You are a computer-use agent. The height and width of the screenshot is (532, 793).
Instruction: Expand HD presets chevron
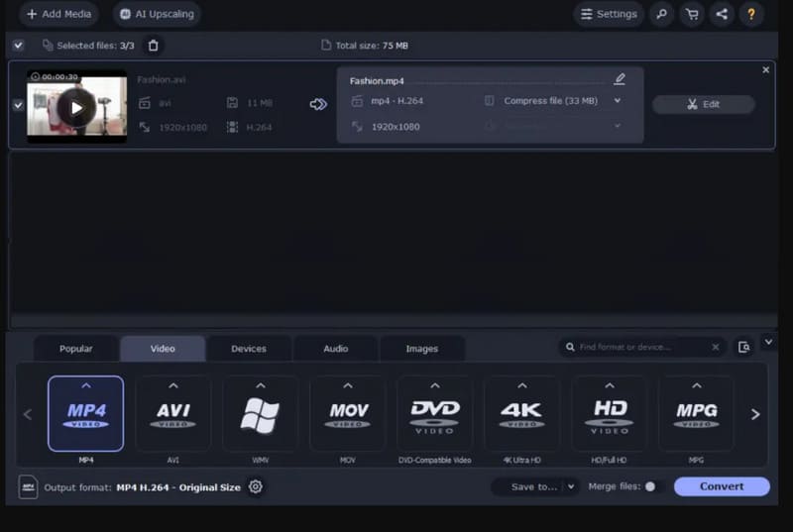coord(610,385)
